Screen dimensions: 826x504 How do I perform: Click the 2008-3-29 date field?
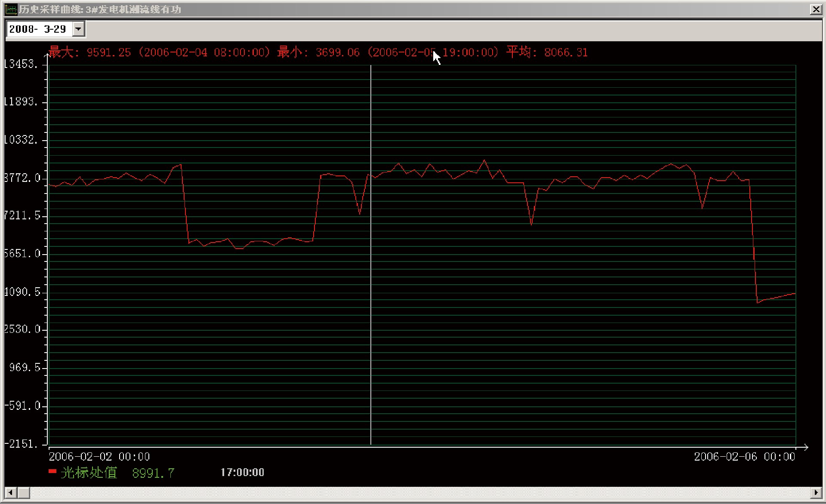38,29
